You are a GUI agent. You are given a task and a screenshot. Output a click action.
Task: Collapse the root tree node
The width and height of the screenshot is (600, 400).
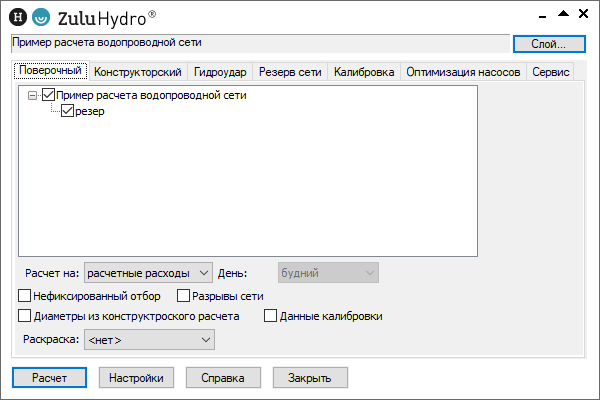point(33,96)
